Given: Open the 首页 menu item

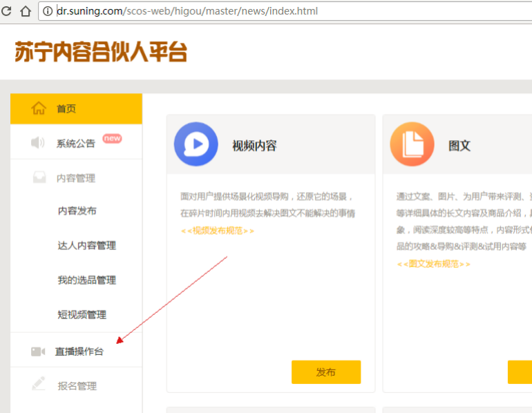Looking at the screenshot, I should tap(76, 109).
